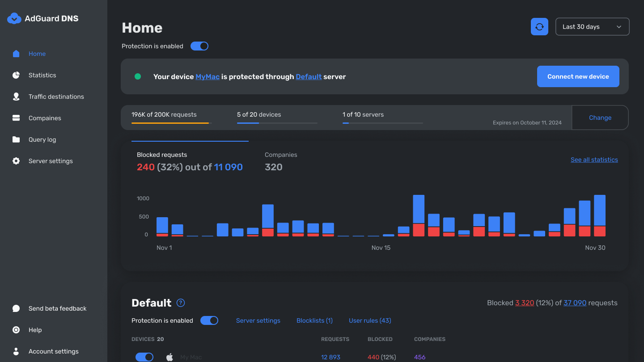Open the User rules (43) tab
This screenshot has height=362, width=644.
[370, 320]
